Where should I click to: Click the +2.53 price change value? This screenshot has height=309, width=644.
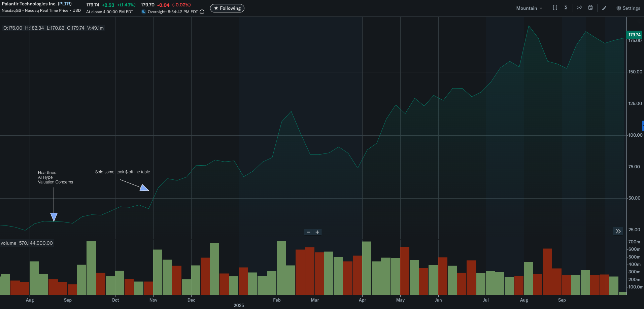108,5
